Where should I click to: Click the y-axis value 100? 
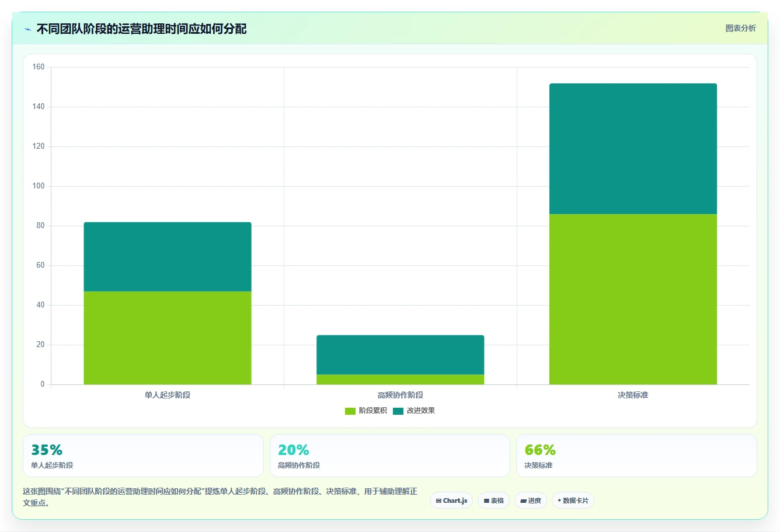39,186
